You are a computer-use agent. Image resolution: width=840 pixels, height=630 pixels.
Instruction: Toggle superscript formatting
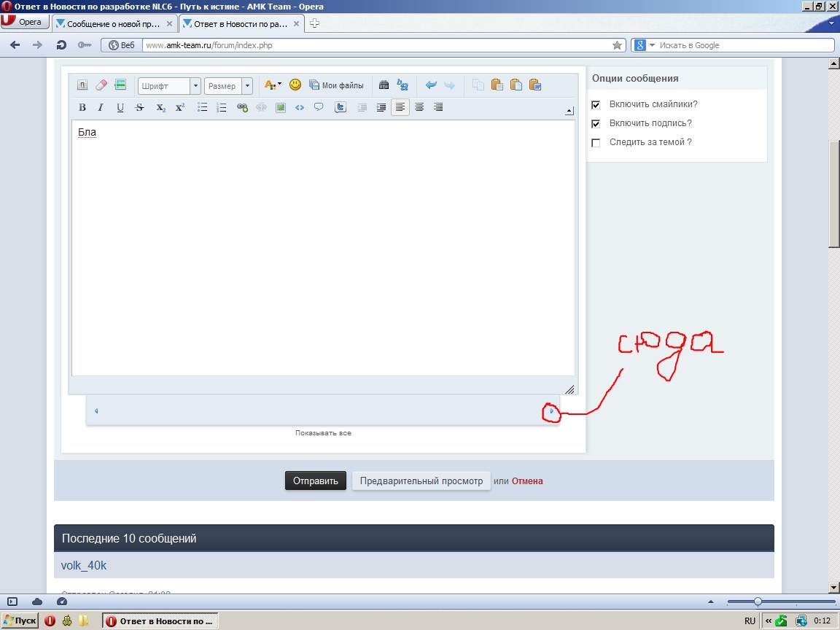pyautogui.click(x=180, y=107)
